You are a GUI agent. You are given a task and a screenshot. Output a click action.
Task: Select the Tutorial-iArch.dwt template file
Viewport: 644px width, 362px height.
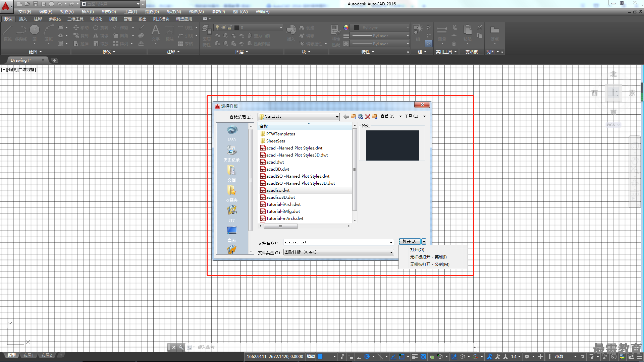point(283,204)
